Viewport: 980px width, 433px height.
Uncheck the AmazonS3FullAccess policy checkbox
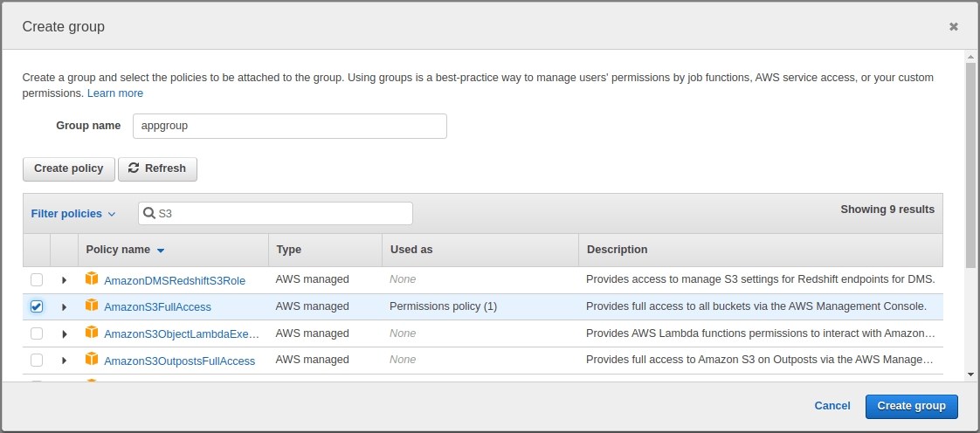click(x=37, y=306)
